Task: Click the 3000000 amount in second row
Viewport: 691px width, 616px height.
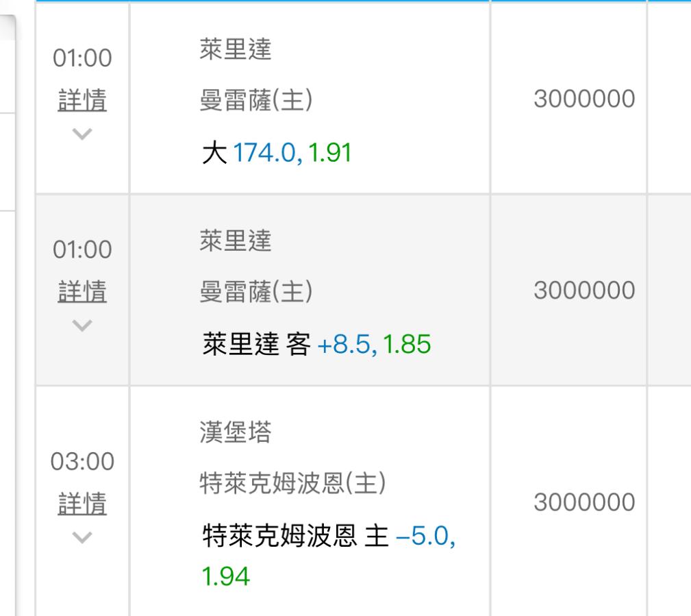Action: [584, 290]
